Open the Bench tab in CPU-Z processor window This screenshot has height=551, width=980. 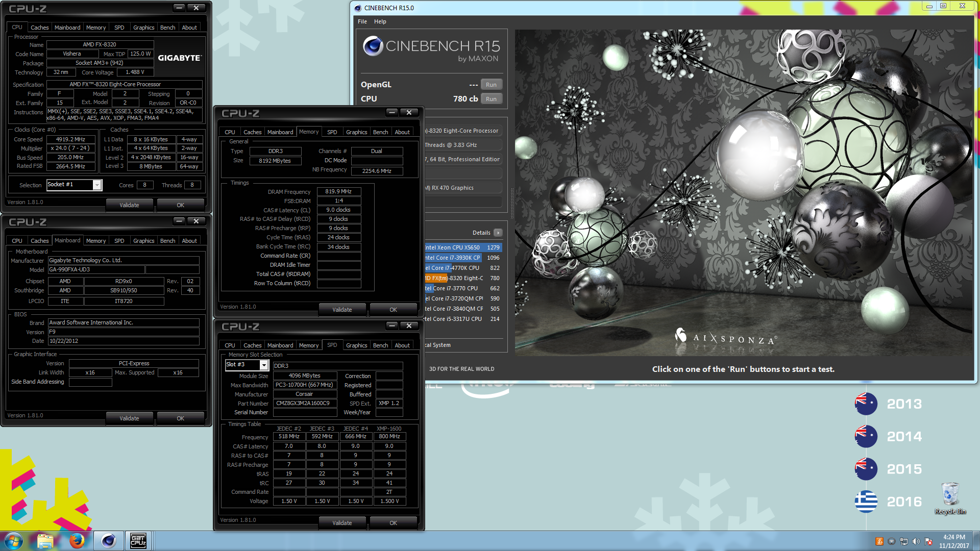point(167,28)
